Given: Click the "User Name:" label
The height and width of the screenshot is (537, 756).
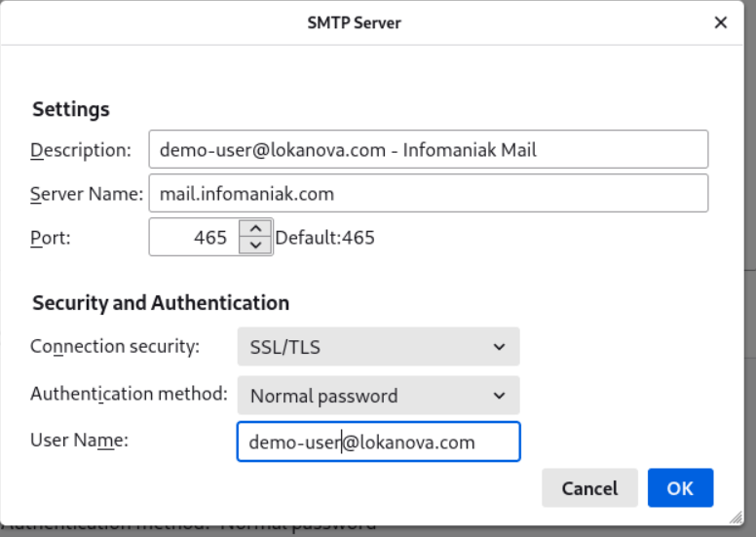Looking at the screenshot, I should pos(80,441).
